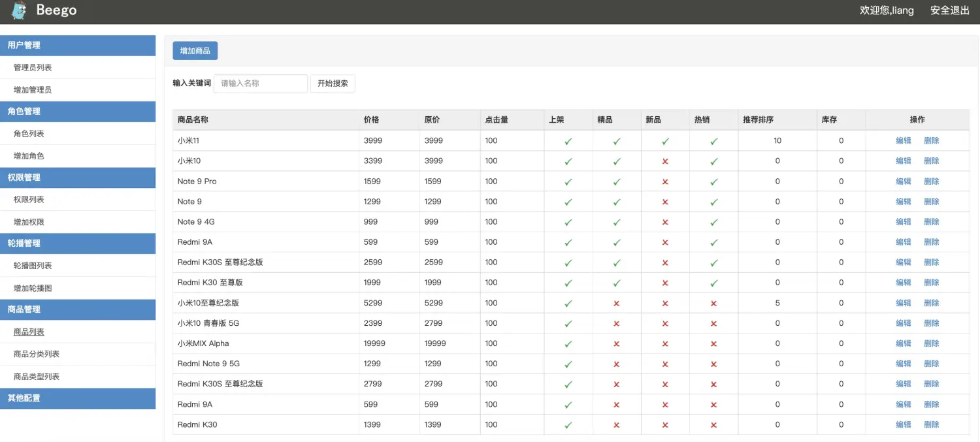Toggle 上架 status for Redmi Note 9 5G
Viewport: 980px width, 442px height.
pyautogui.click(x=568, y=364)
